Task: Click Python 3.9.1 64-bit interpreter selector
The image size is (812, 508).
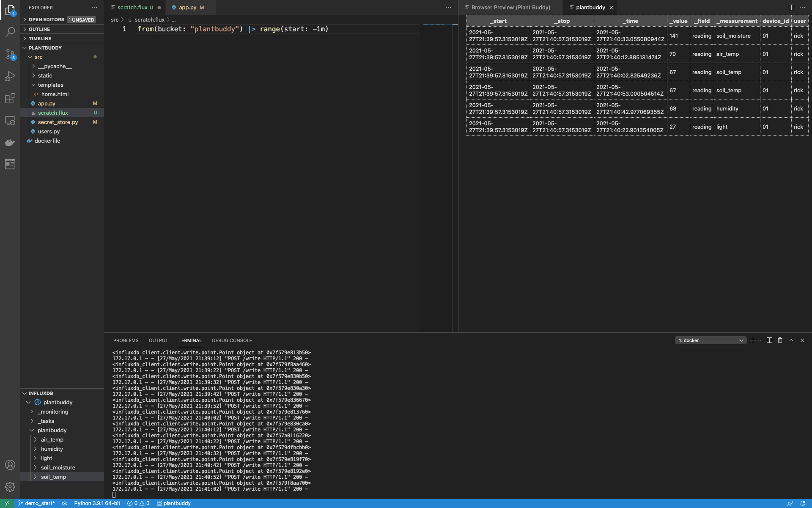Action: (97, 503)
